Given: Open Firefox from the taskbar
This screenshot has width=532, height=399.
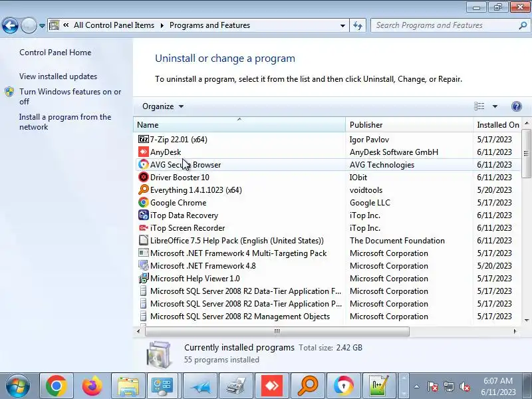Looking at the screenshot, I should [x=92, y=386].
